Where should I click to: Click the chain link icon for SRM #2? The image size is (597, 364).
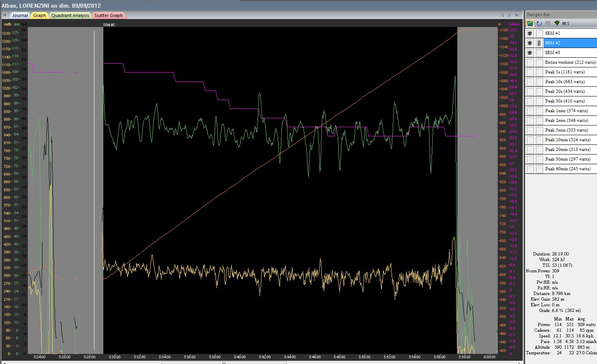point(539,43)
